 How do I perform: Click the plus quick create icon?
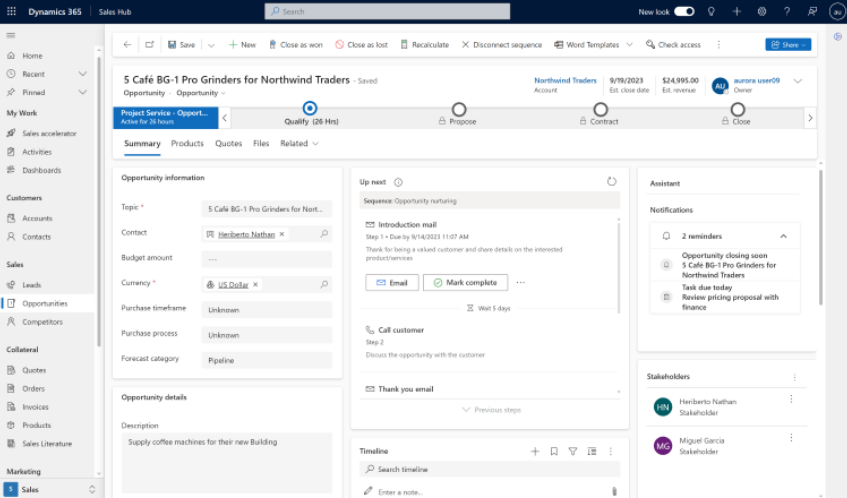tap(737, 11)
